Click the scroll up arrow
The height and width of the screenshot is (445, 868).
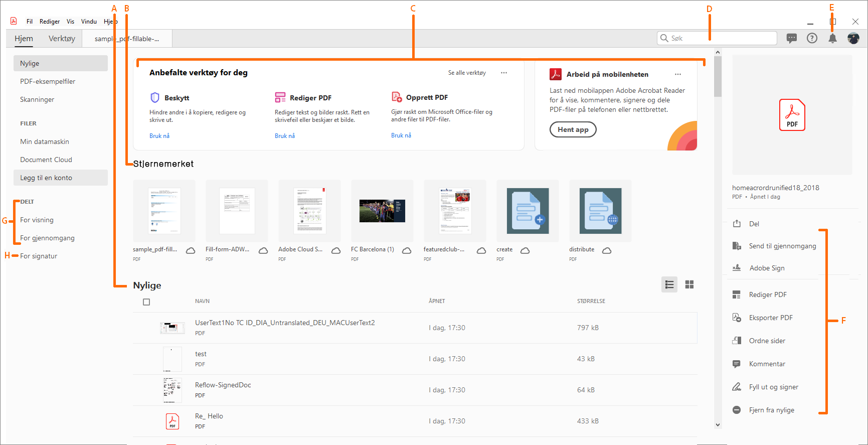[718, 52]
